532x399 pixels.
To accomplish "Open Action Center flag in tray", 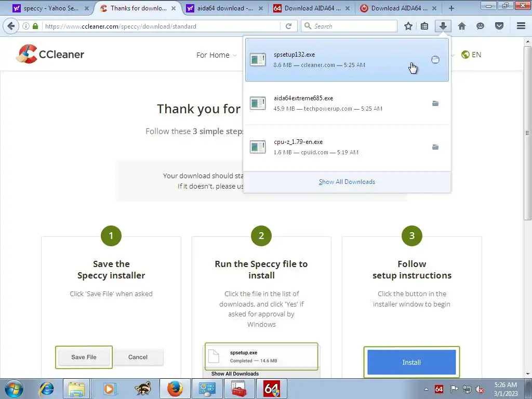I will point(454,389).
